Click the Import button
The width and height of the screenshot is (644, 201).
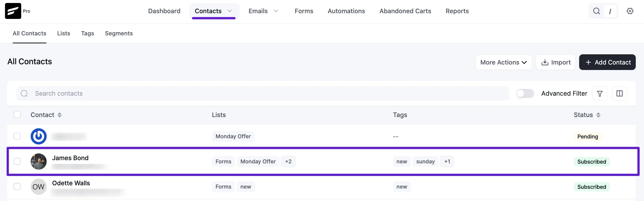coord(555,62)
